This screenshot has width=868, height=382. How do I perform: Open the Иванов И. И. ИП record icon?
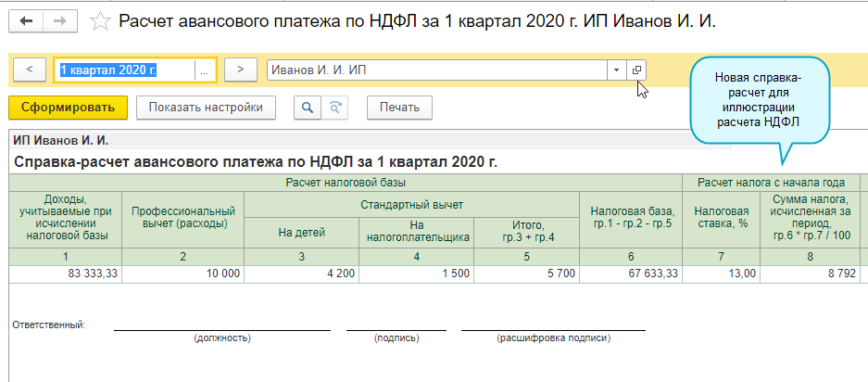(636, 70)
